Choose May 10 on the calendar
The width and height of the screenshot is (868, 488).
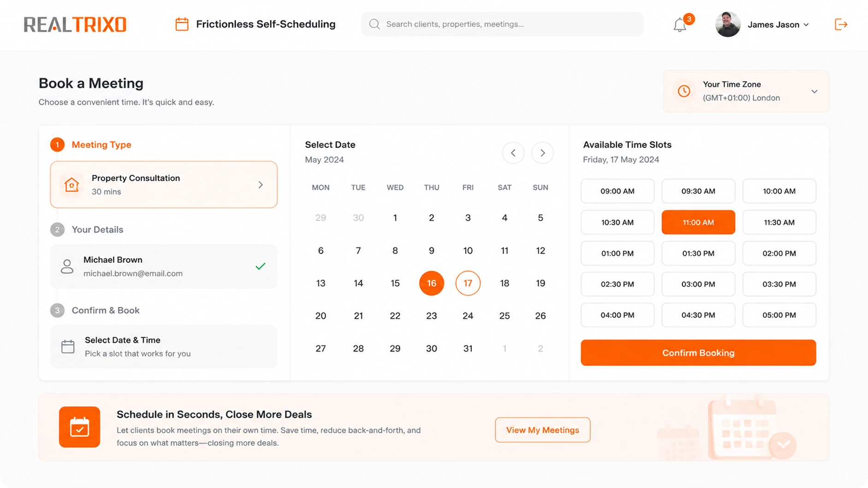click(468, 250)
